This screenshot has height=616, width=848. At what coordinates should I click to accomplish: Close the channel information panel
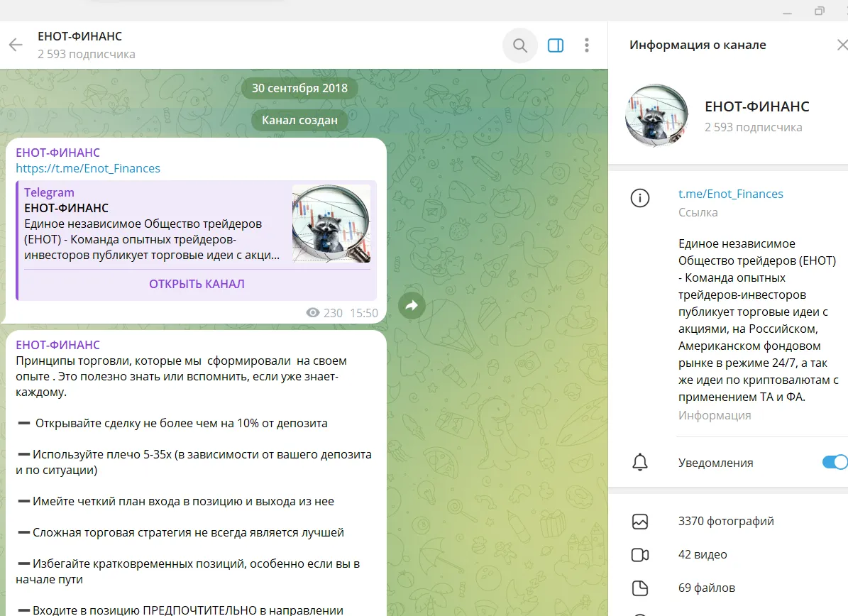(x=842, y=45)
